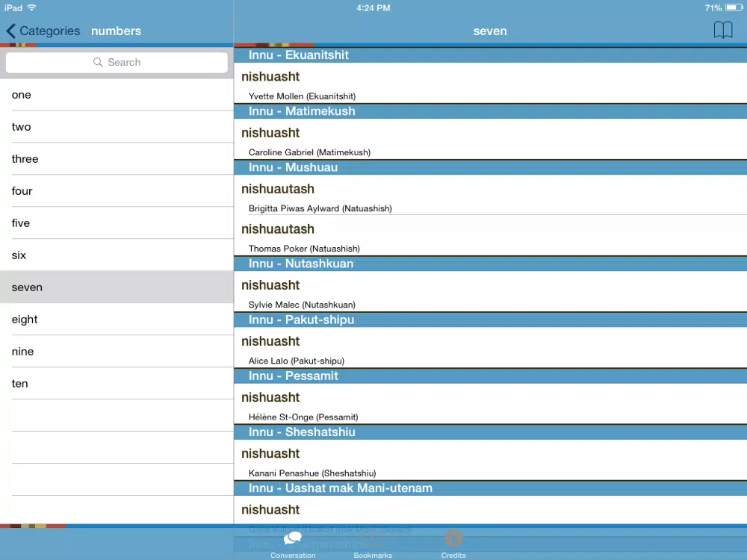Tap the bookmark book icon

(722, 30)
